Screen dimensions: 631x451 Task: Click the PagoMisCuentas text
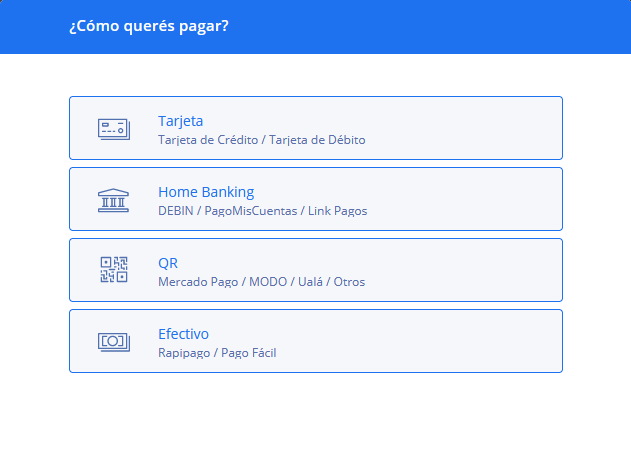pyautogui.click(x=251, y=211)
